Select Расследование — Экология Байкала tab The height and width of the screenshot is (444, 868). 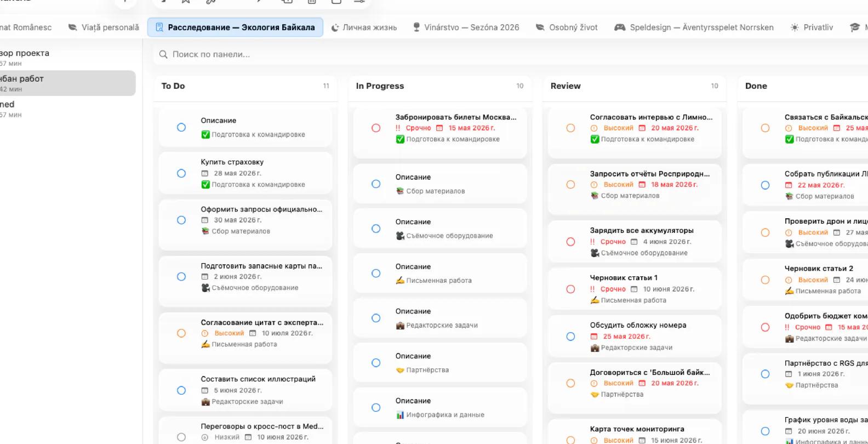coord(235,27)
